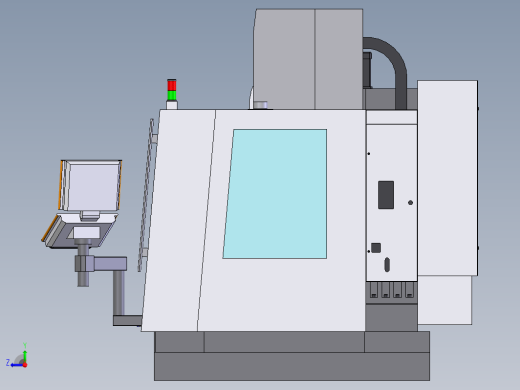Image resolution: width=520 pixels, height=390 pixels.
Task: Select the large rear electrical cabinet
Action: 448,178
